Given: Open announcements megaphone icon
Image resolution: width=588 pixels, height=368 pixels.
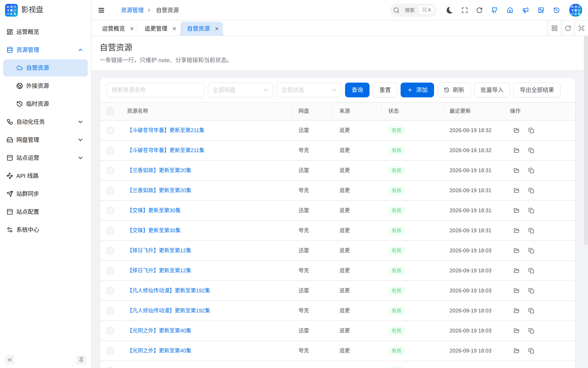Looking at the screenshot, I should [x=526, y=10].
